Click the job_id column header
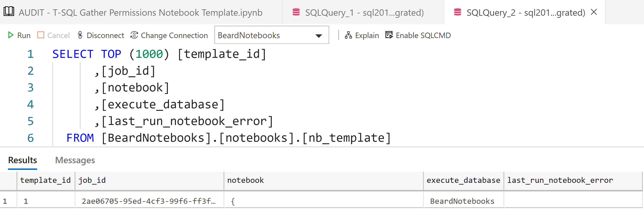The image size is (644, 223). click(92, 180)
